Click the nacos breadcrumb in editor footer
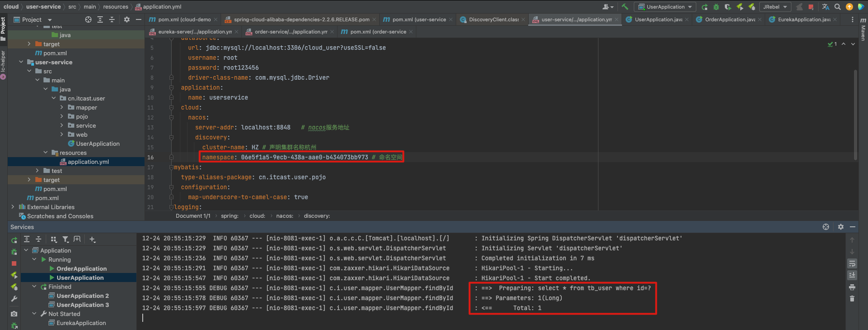 coord(285,216)
